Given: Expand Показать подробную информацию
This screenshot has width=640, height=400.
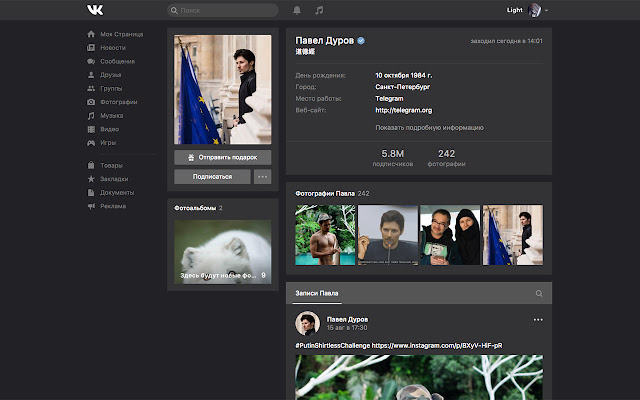Looking at the screenshot, I should pyautogui.click(x=429, y=128).
